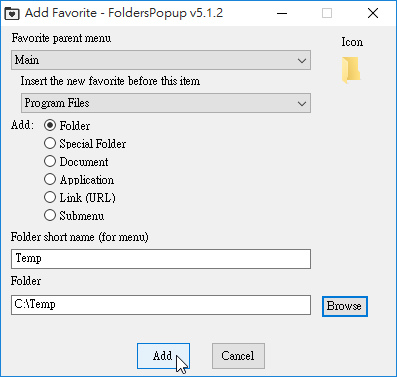Click the FoldersPopup app icon in title bar

coord(12,13)
